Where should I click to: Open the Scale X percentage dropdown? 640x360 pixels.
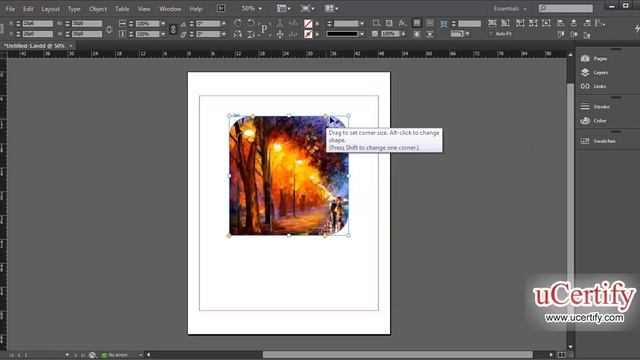[163, 24]
